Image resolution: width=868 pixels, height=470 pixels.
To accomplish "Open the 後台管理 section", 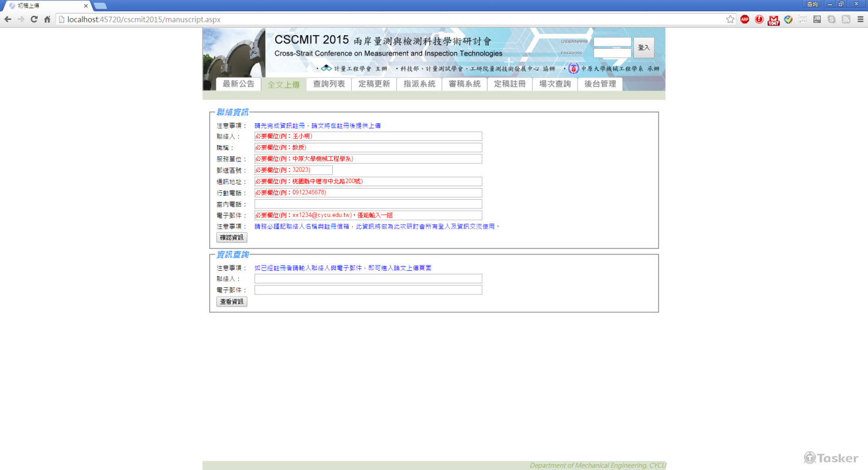I will pyautogui.click(x=600, y=83).
